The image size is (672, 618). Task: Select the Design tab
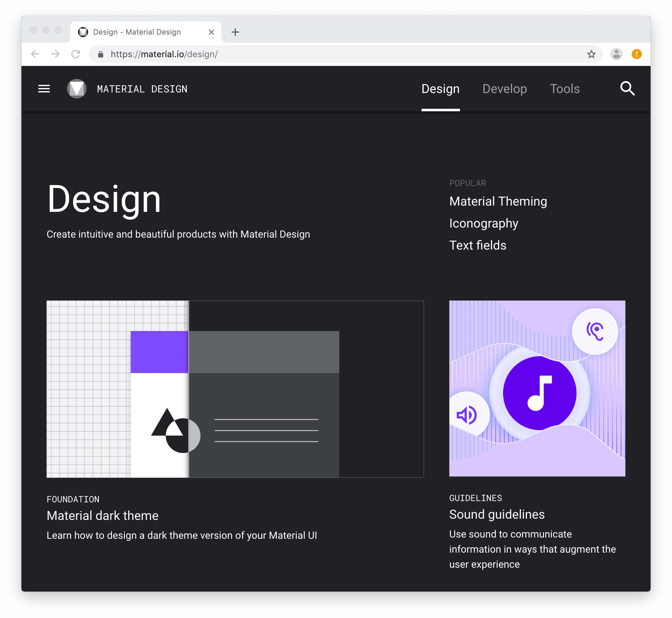[440, 88]
